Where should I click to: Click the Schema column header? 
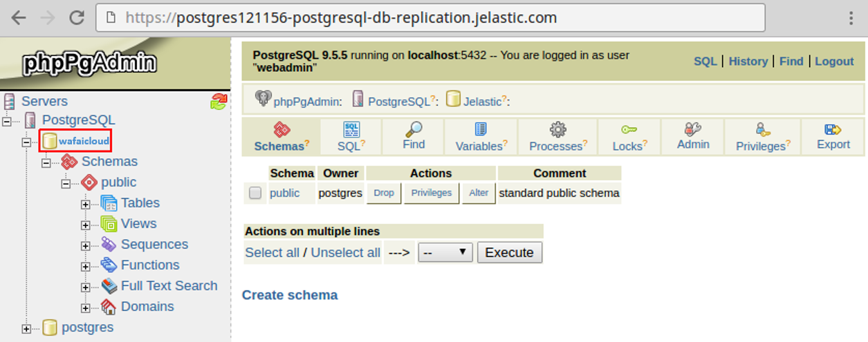point(292,173)
